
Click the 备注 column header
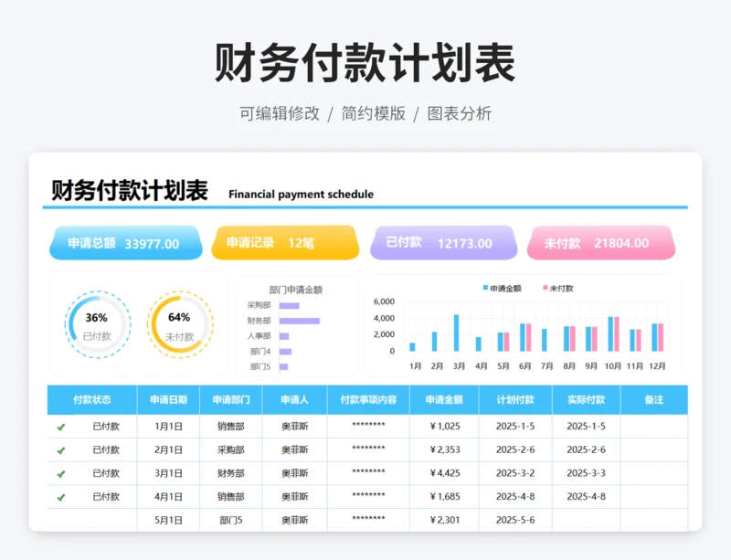tap(653, 399)
